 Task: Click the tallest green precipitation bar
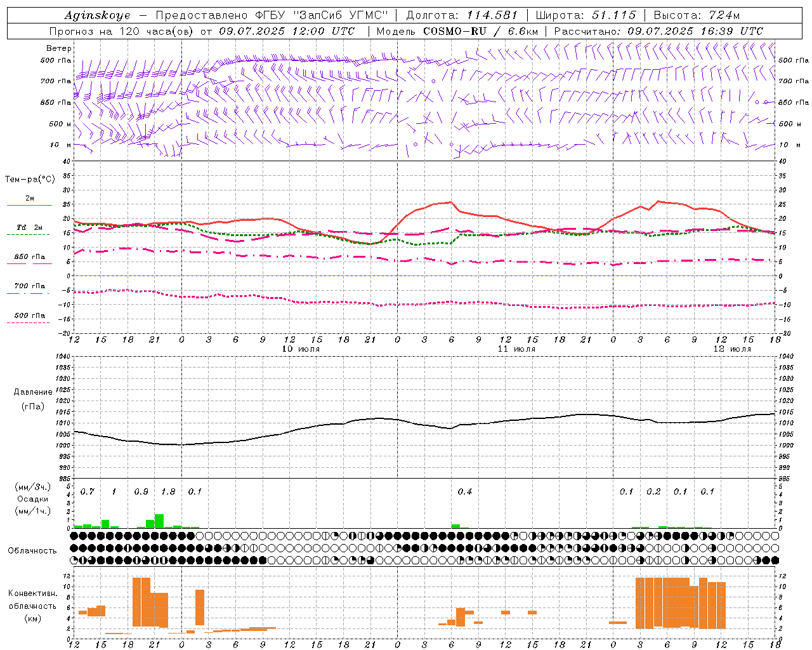159,521
